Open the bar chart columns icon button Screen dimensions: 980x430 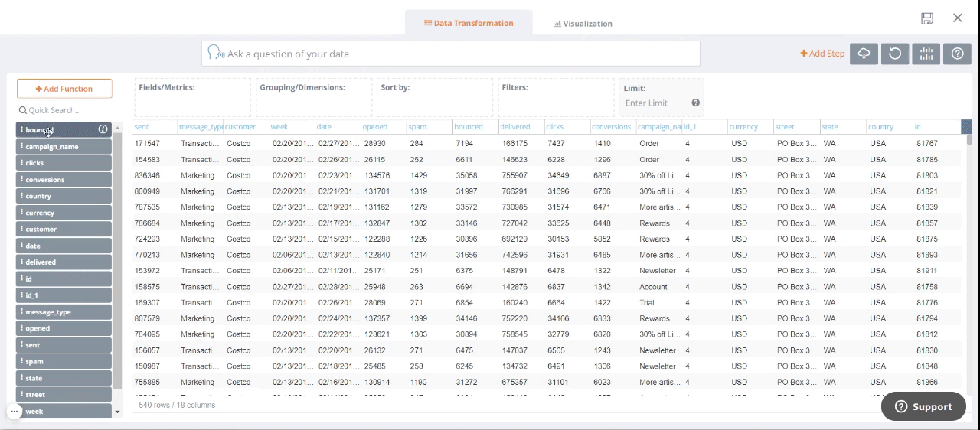pos(926,54)
